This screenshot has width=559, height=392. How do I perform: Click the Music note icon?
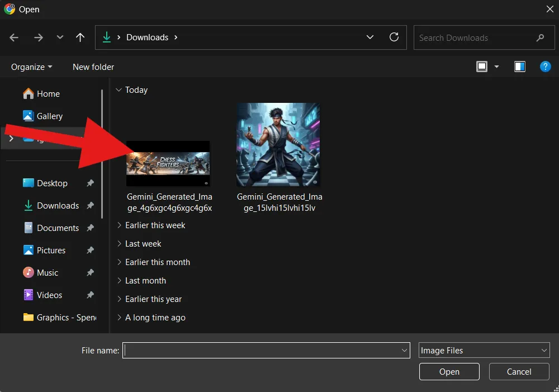click(x=28, y=272)
